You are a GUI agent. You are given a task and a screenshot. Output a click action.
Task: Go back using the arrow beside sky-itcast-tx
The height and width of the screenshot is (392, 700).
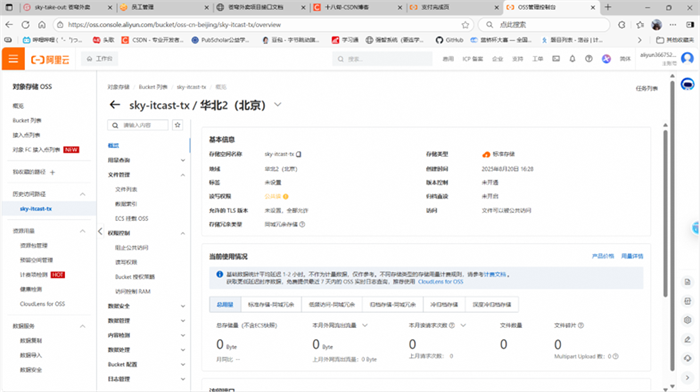(115, 105)
